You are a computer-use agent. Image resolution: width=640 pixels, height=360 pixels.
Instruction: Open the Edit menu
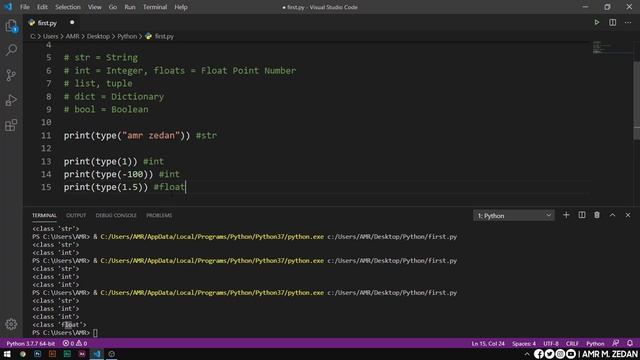(x=42, y=7)
